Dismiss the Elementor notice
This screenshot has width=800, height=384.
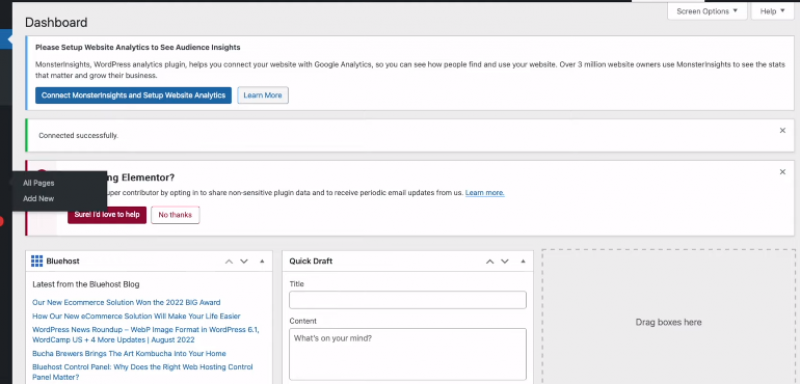pyautogui.click(x=782, y=172)
